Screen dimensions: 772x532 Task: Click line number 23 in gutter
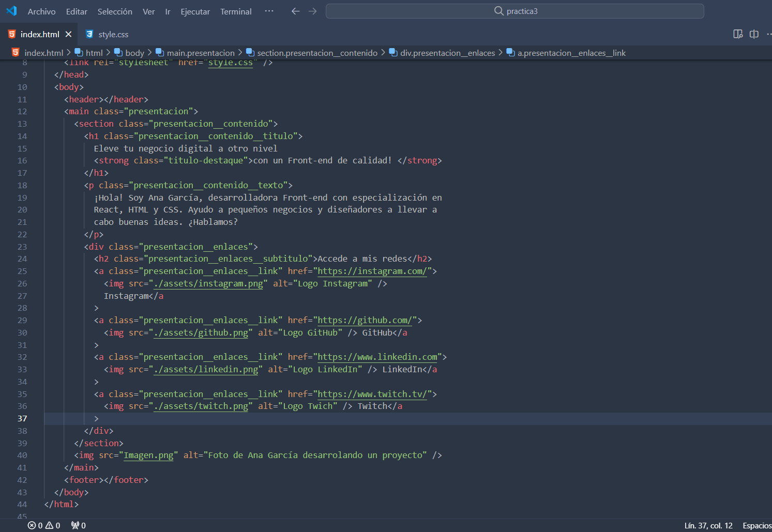(x=22, y=247)
